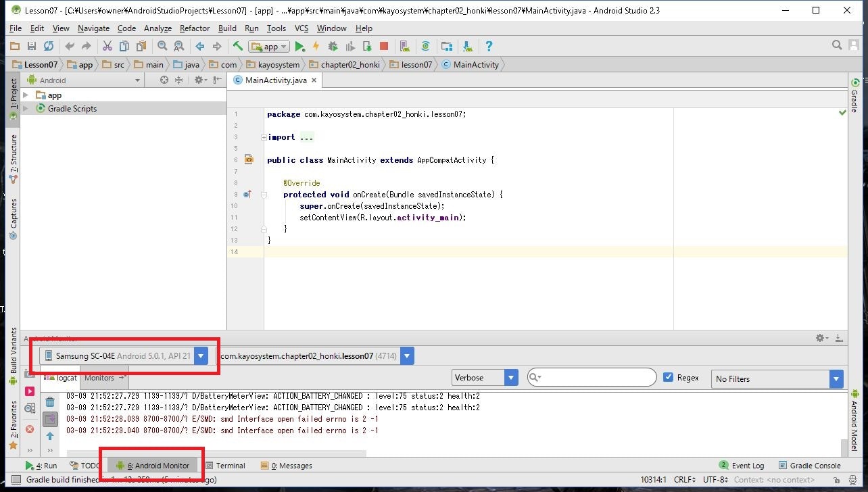Image resolution: width=868 pixels, height=492 pixels.
Task: Open the Terminal tool window
Action: (x=225, y=466)
